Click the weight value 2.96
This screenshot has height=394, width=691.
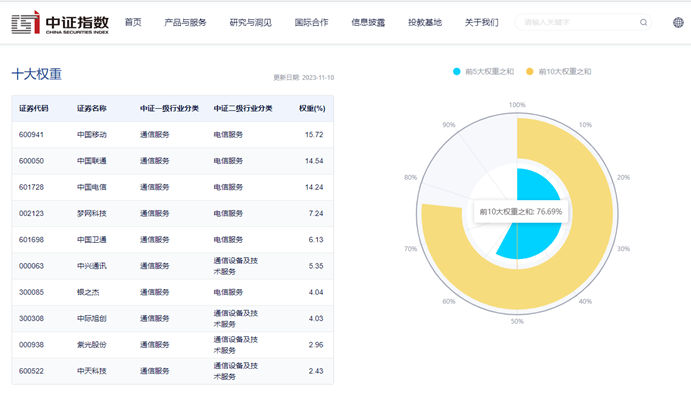tap(316, 345)
